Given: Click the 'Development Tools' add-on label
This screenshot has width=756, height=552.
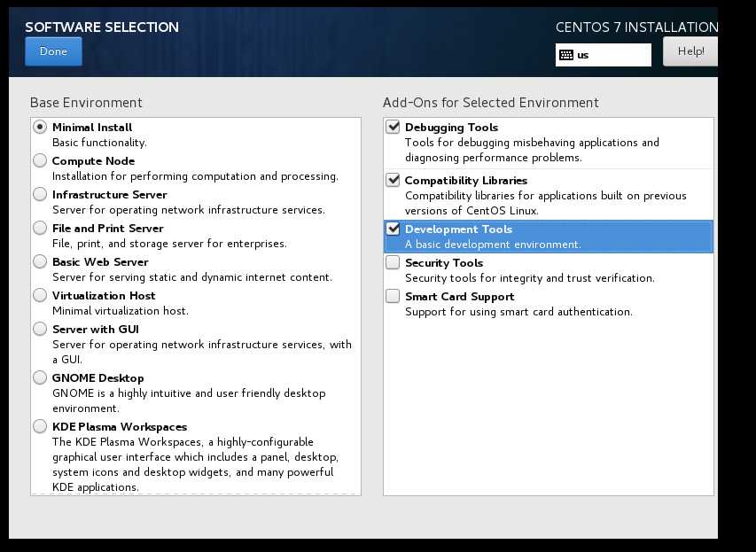Looking at the screenshot, I should [x=458, y=229].
